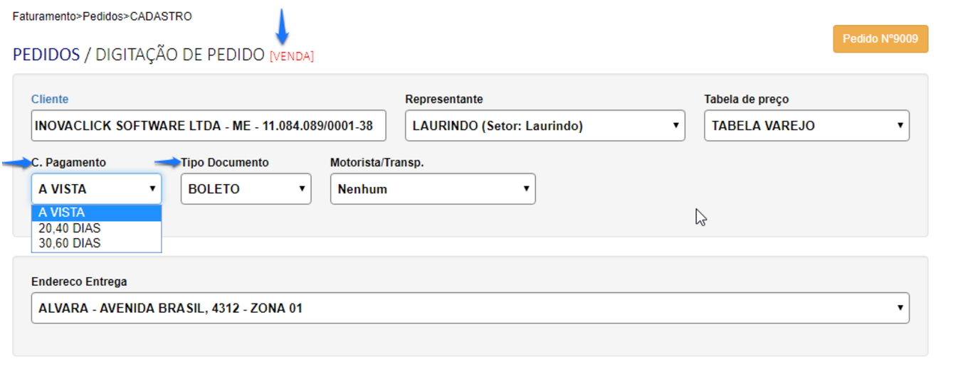980x376 pixels.
Task: Open the Endereco Entrega address dropdown
Action: pyautogui.click(x=470, y=308)
